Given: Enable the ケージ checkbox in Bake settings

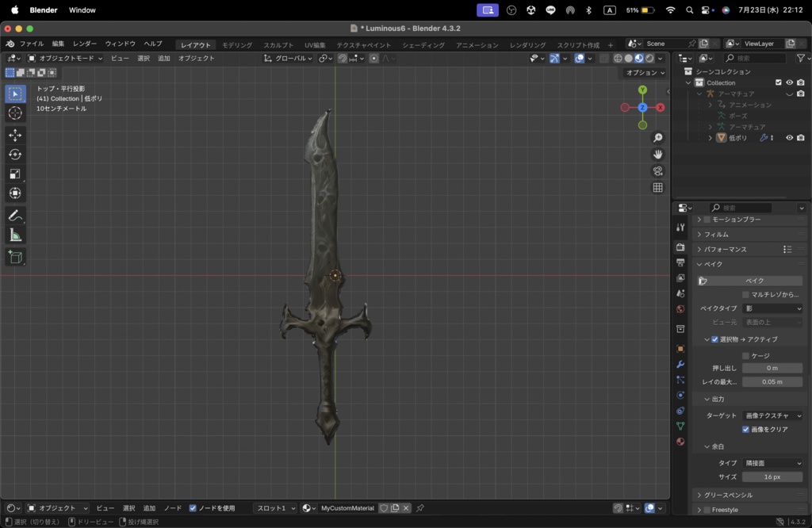Looking at the screenshot, I should click(746, 355).
